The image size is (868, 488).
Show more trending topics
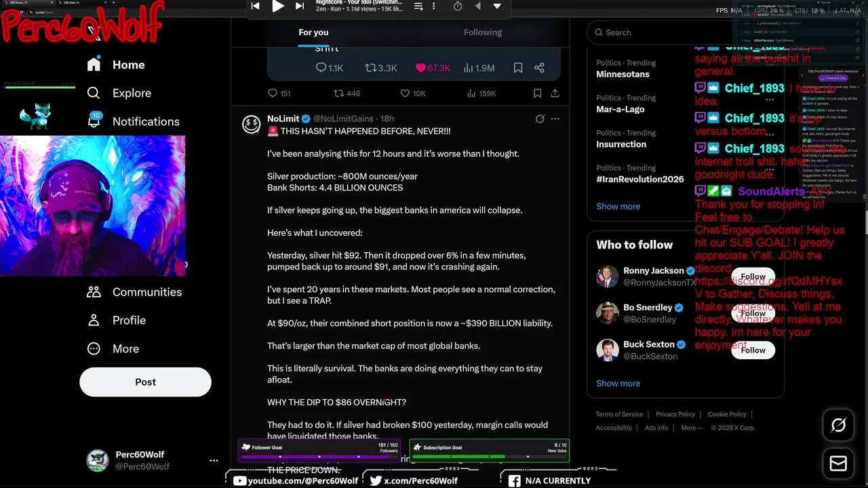pos(618,206)
